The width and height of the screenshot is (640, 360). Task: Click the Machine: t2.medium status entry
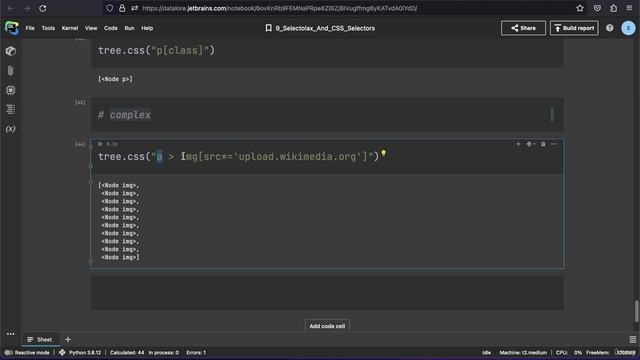523,353
